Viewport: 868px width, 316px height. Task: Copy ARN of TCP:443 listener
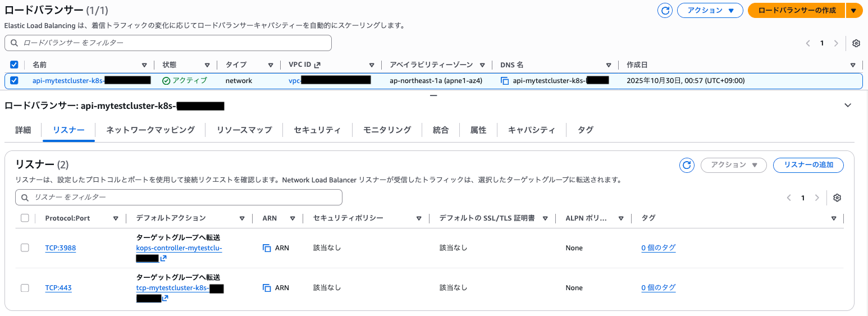(x=267, y=288)
